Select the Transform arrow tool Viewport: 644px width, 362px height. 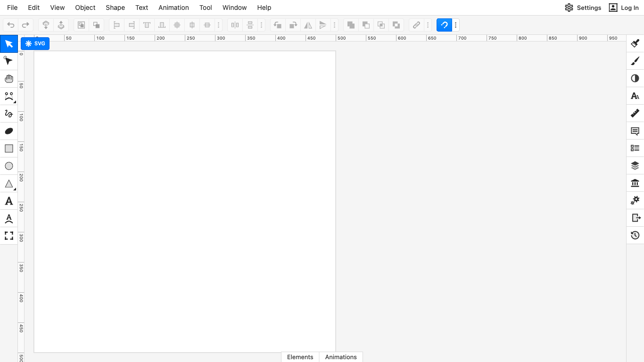[8, 44]
